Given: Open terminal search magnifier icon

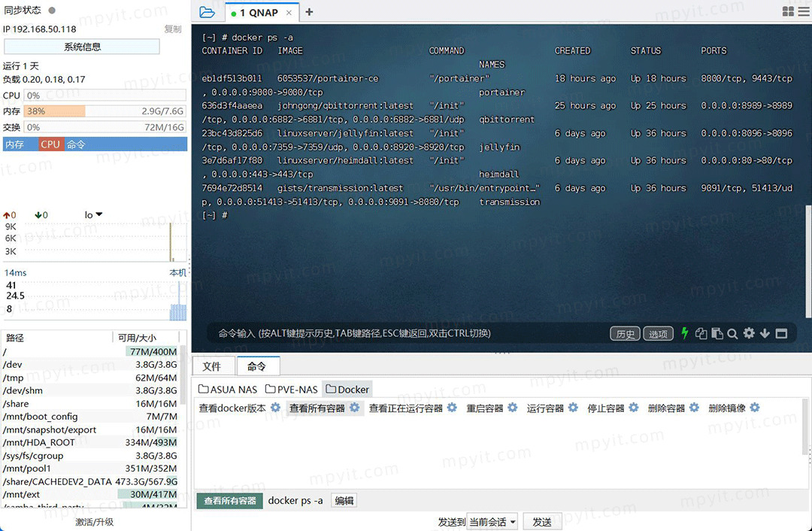Looking at the screenshot, I should click(x=732, y=334).
